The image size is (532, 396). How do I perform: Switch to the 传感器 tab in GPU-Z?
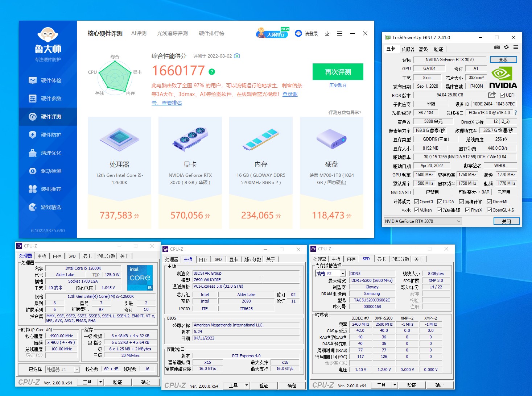point(408,49)
